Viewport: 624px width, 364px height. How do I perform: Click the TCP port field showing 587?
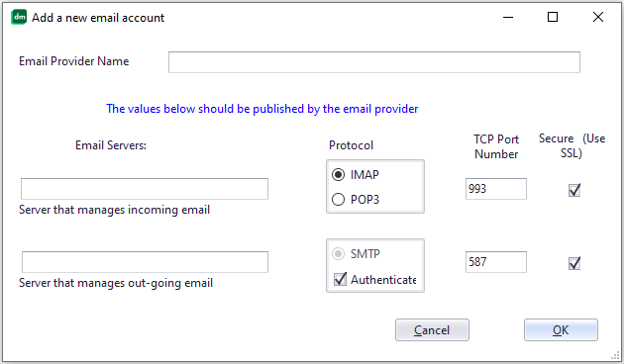[x=496, y=262]
